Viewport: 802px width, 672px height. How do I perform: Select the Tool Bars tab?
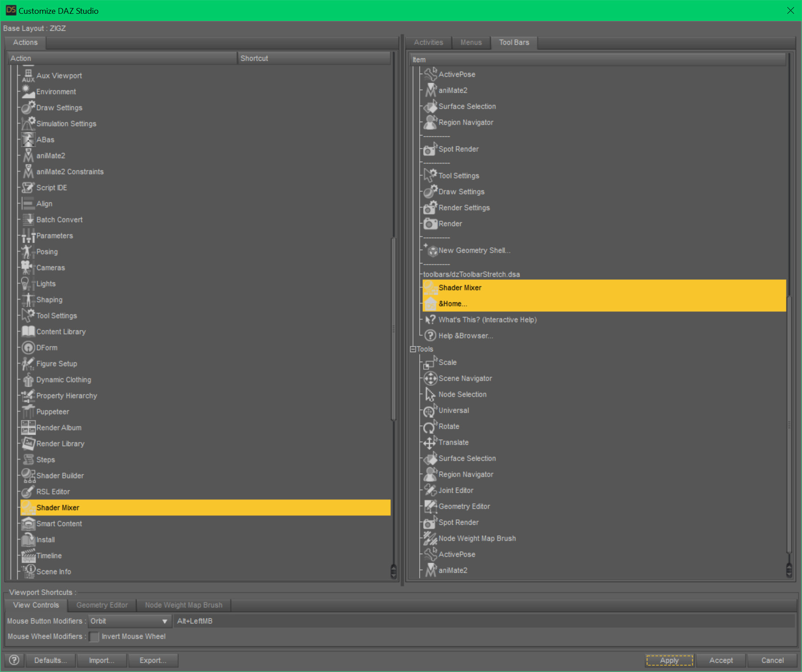pyautogui.click(x=514, y=42)
